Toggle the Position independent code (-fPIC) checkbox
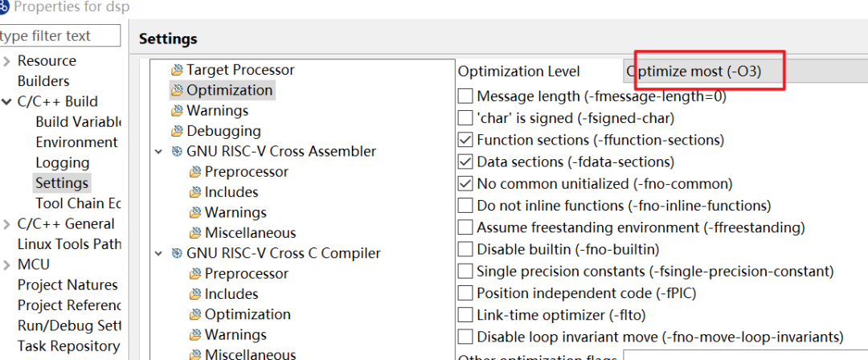868x360 pixels. (x=465, y=293)
